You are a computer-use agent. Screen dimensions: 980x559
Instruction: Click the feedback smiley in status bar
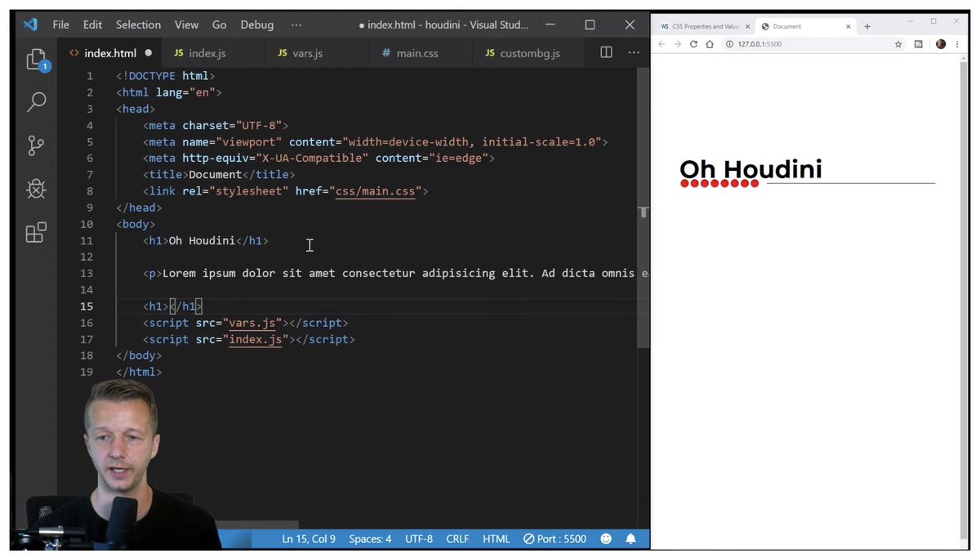click(606, 539)
